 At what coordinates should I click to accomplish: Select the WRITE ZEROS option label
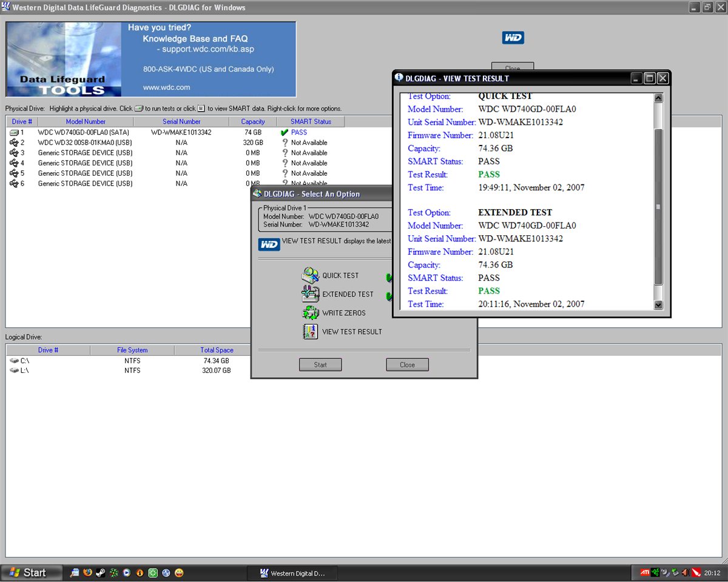pos(344,313)
